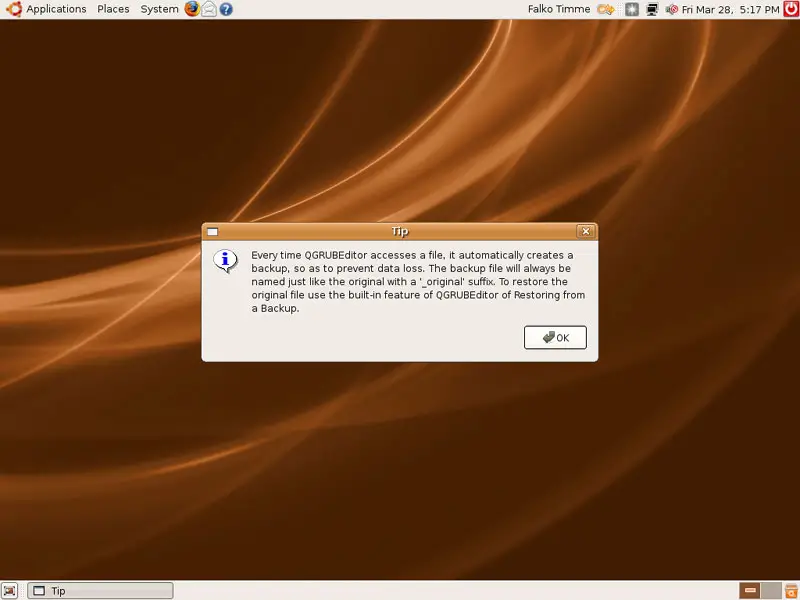The image size is (800, 600).
Task: Close the Tip dialog window
Action: coord(586,231)
